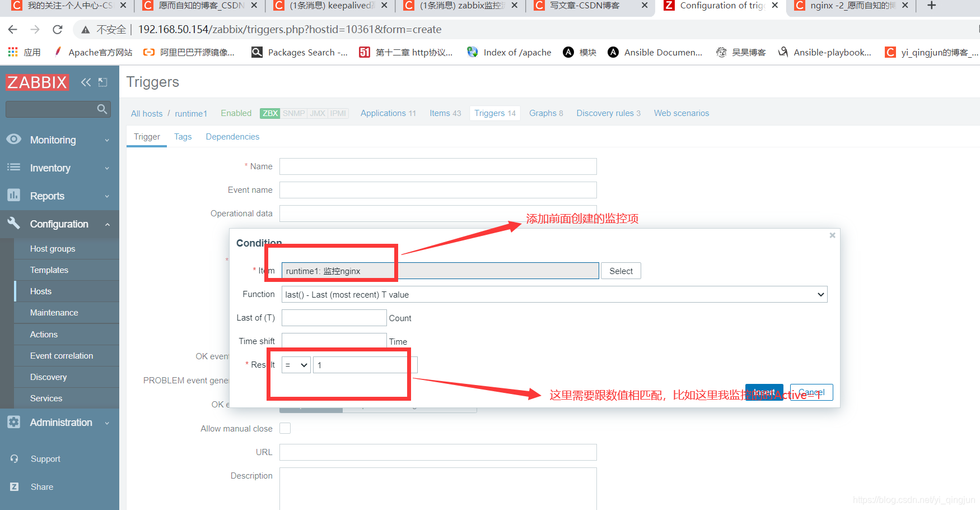Open Ansible Documentation bookmark

[655, 52]
